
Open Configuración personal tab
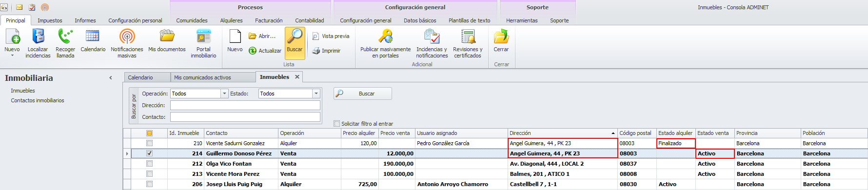(135, 20)
